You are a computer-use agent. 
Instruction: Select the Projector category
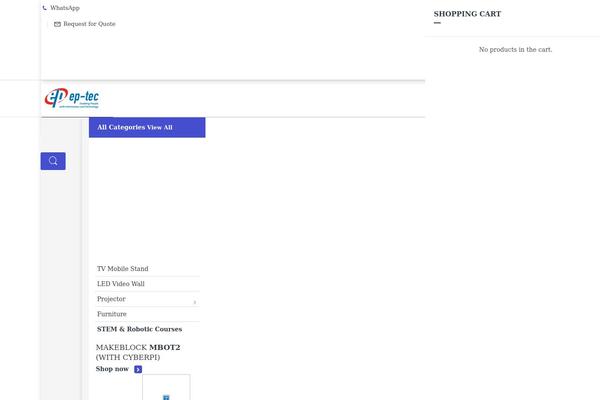point(111,299)
